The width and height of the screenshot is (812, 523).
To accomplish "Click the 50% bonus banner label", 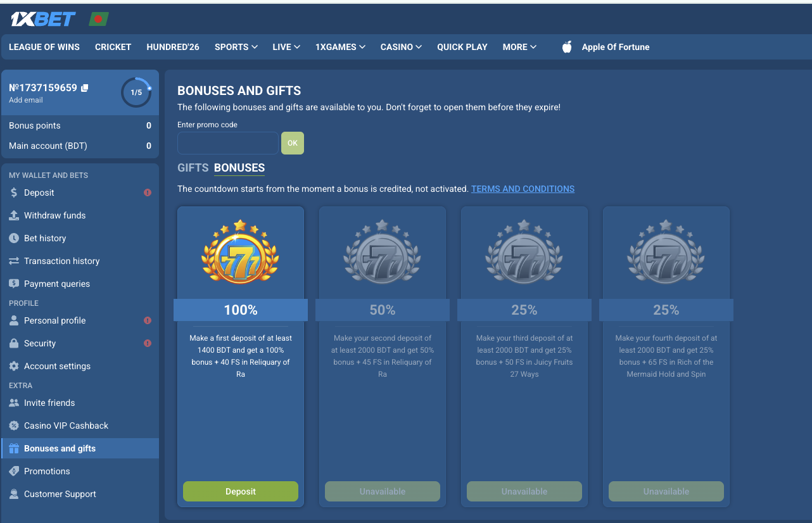I will [383, 310].
